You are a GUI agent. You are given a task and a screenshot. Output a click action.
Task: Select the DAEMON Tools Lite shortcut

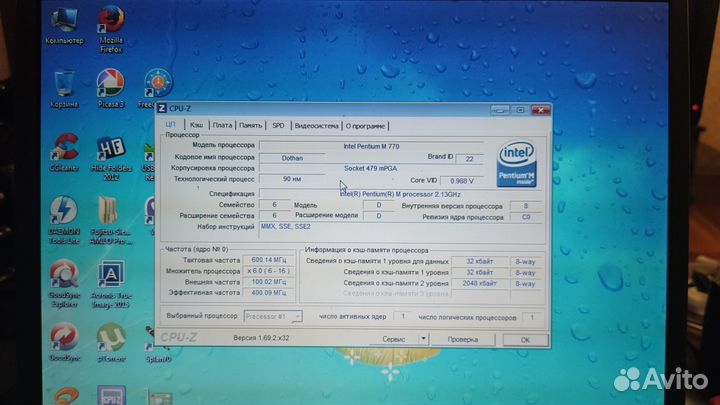(x=64, y=220)
